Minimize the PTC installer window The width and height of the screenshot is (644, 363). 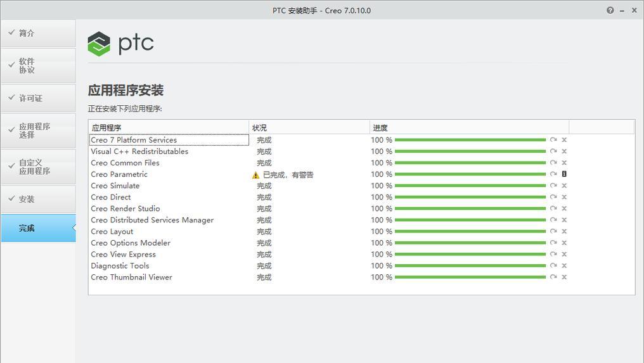(622, 11)
